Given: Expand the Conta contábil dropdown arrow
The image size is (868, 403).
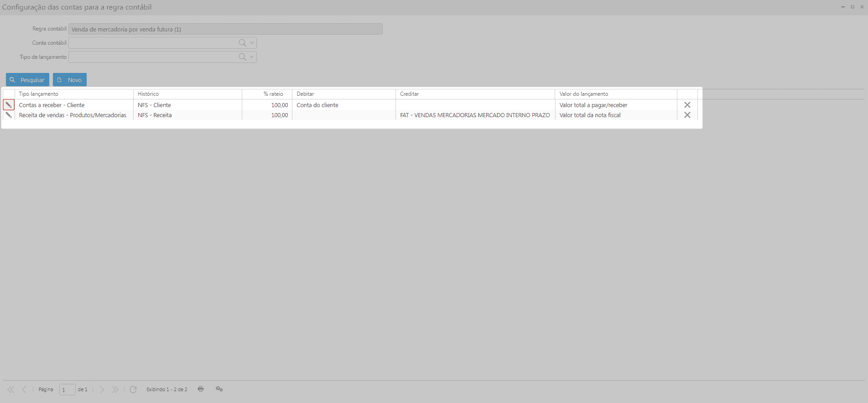Looking at the screenshot, I should pyautogui.click(x=252, y=43).
